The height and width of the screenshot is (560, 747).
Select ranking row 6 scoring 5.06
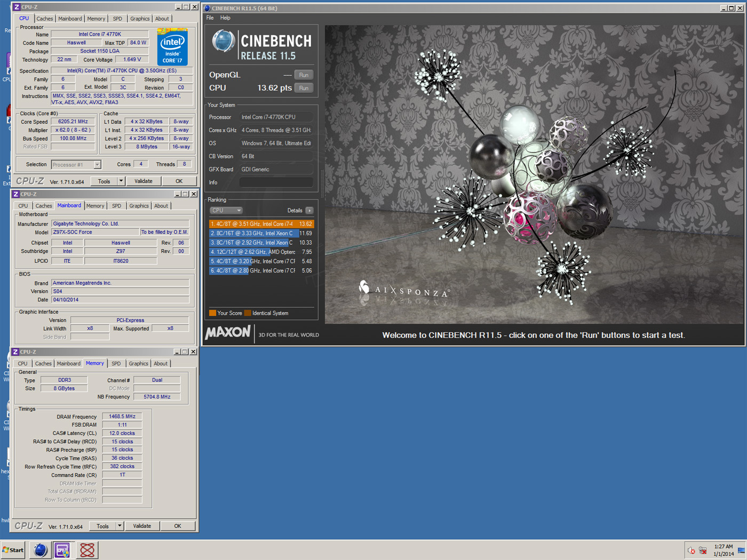click(261, 271)
